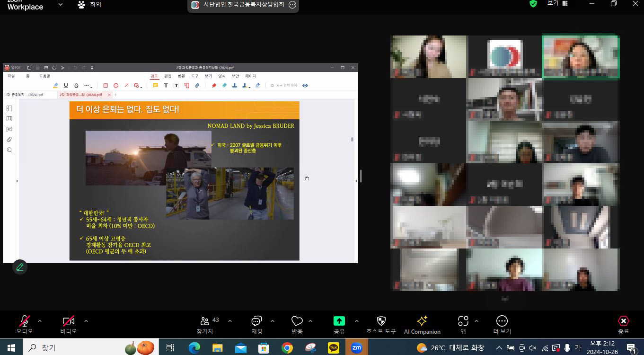Open the 보기 view layout button
Viewport: 644px width, 355px height.
pos(557,3)
